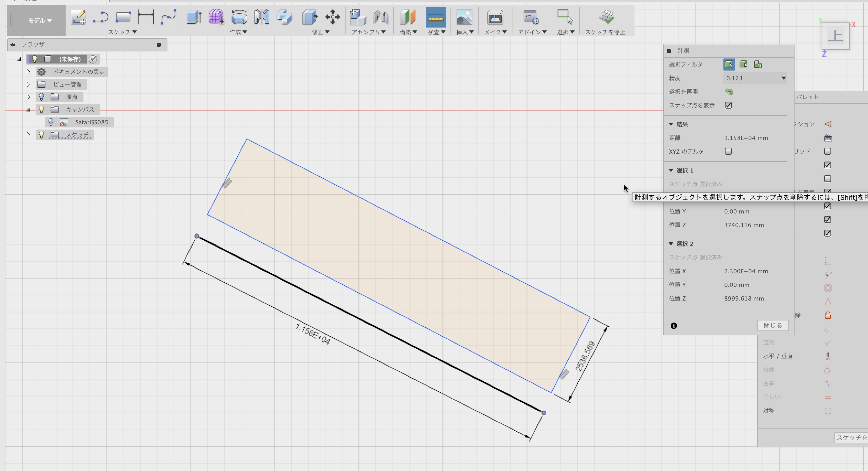The height and width of the screenshot is (471, 868).
Task: Choose second selection filter icon
Action: point(743,64)
